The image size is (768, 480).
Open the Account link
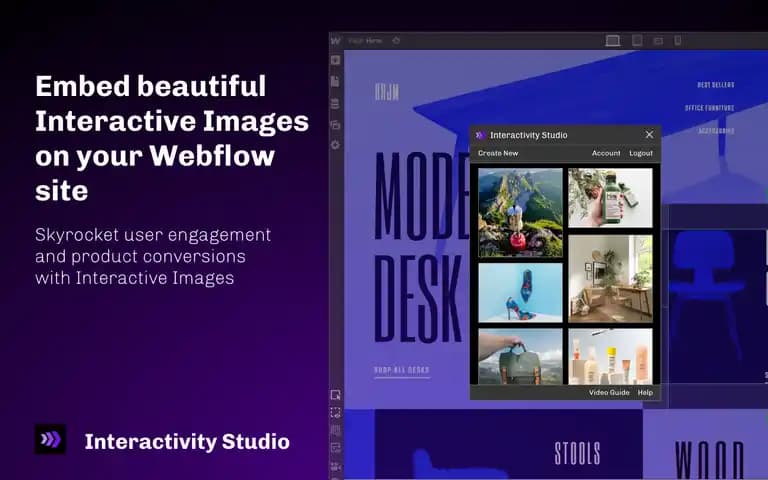(x=606, y=153)
